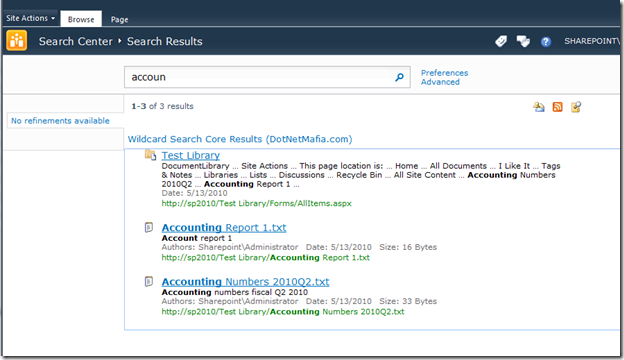Image resolution: width=624 pixels, height=360 pixels.
Task: Open the Test Library result link
Action: (x=191, y=155)
